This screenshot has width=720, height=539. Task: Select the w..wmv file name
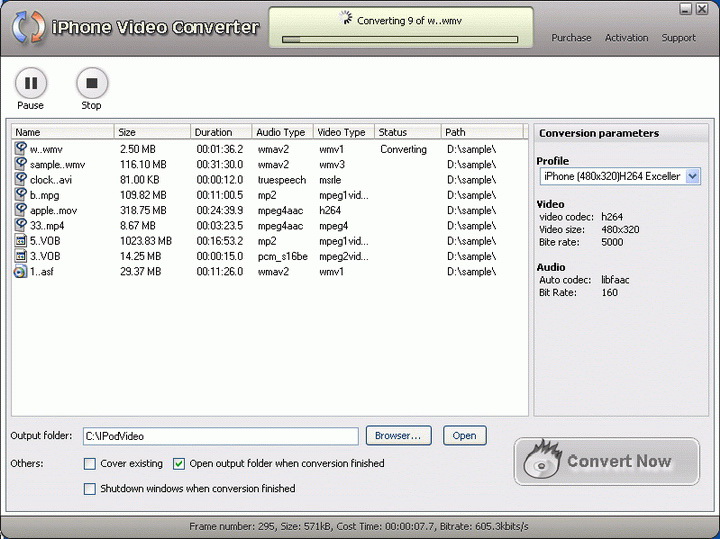click(46, 149)
